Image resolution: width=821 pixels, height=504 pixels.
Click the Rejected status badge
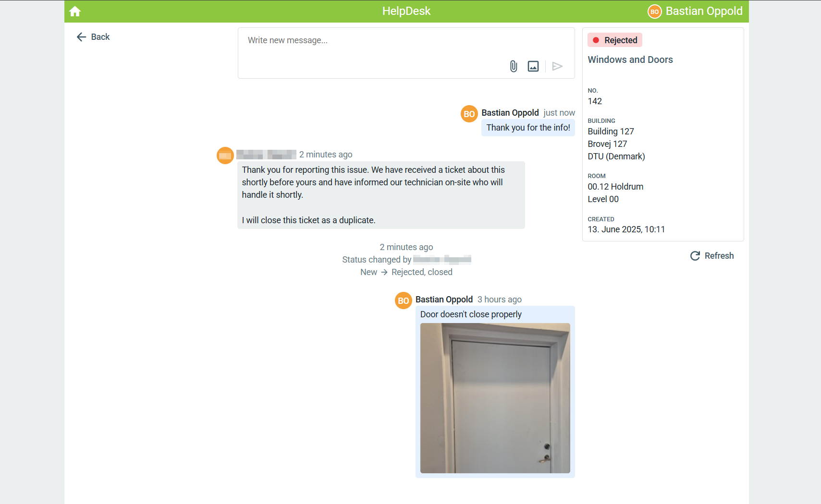(615, 40)
